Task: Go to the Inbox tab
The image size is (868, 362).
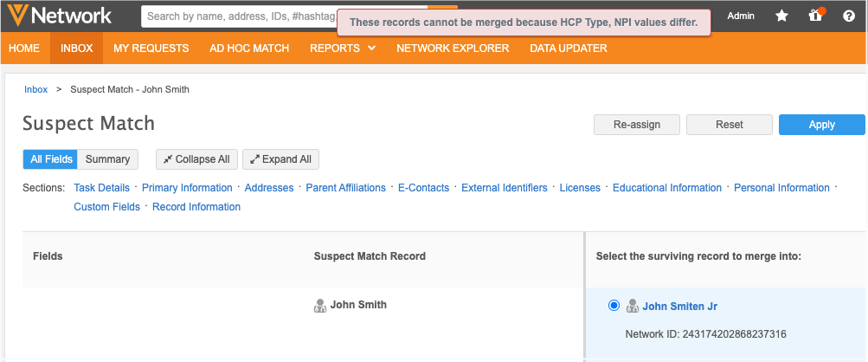Action: click(x=76, y=48)
